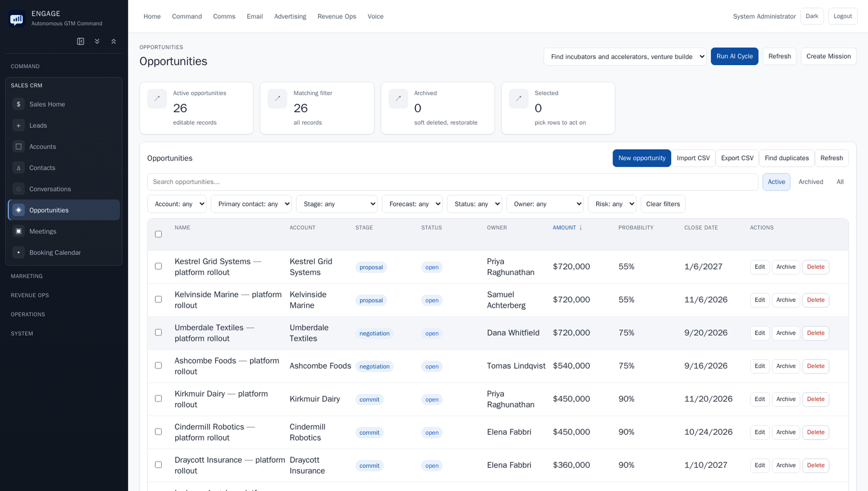Log out using the Logout button
The image size is (868, 491).
click(843, 16)
